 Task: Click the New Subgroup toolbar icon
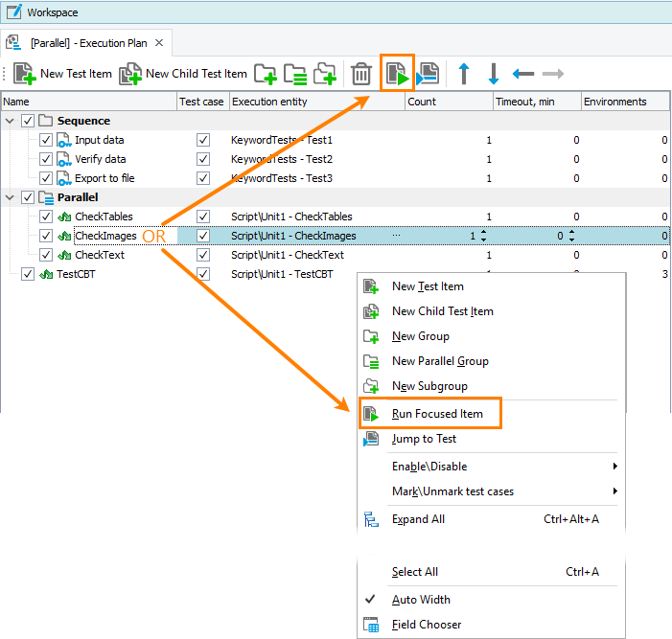pyautogui.click(x=325, y=74)
